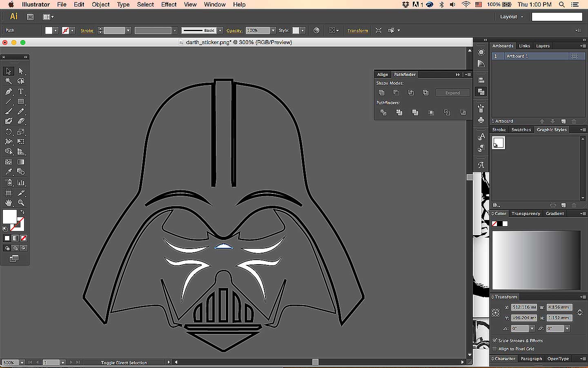Switch to the Align tab
The image size is (588, 368).
point(383,74)
